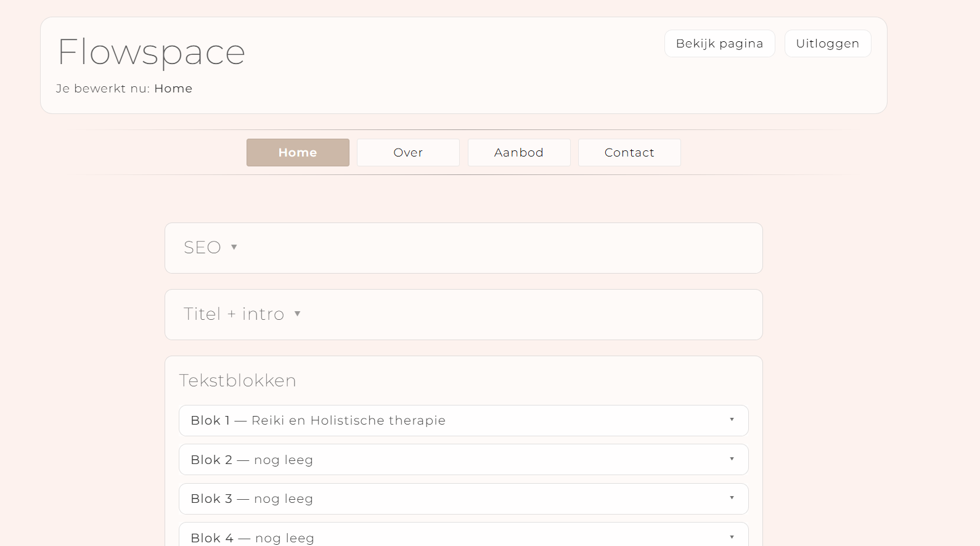980x546 pixels.
Task: Click the Bekijk pagina button
Action: (x=719, y=44)
